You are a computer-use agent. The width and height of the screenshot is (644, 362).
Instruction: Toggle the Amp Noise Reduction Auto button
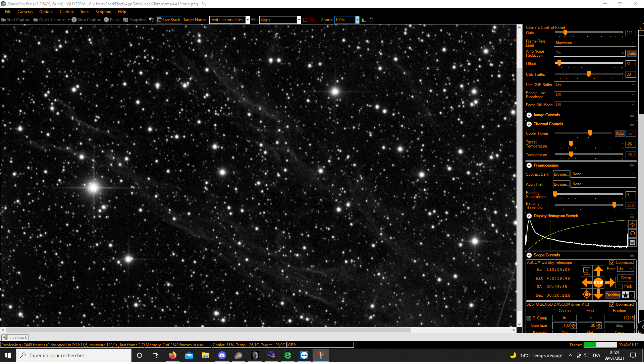pos(632,53)
